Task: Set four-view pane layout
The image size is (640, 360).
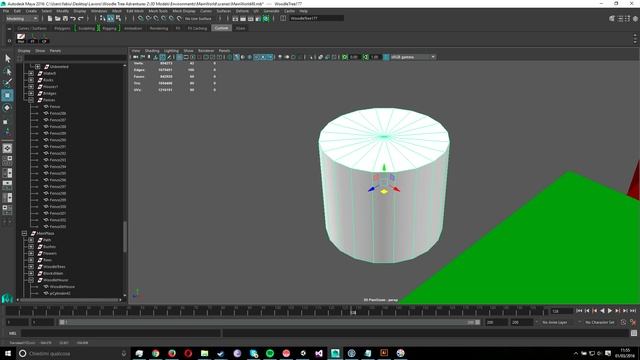Action: 7,161
